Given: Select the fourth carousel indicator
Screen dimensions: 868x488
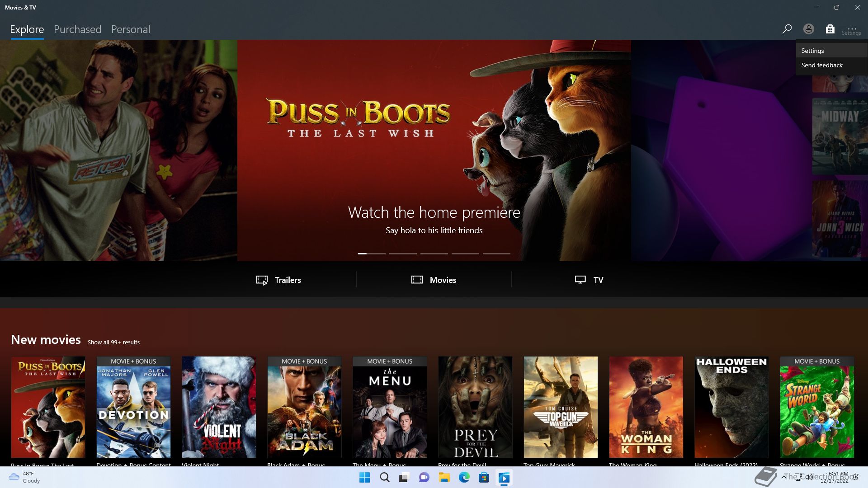Looking at the screenshot, I should 465,253.
